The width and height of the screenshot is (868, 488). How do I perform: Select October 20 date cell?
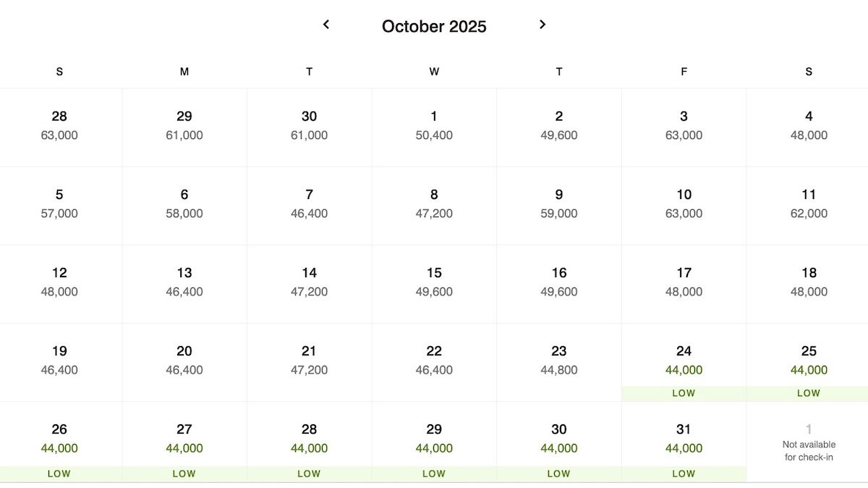(x=184, y=362)
